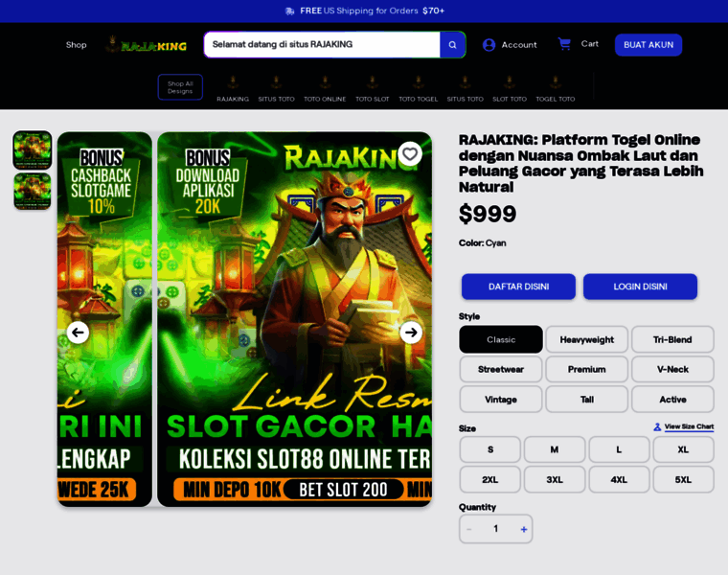The width and height of the screenshot is (728, 575).
Task: Choose size 5XL
Action: point(683,479)
